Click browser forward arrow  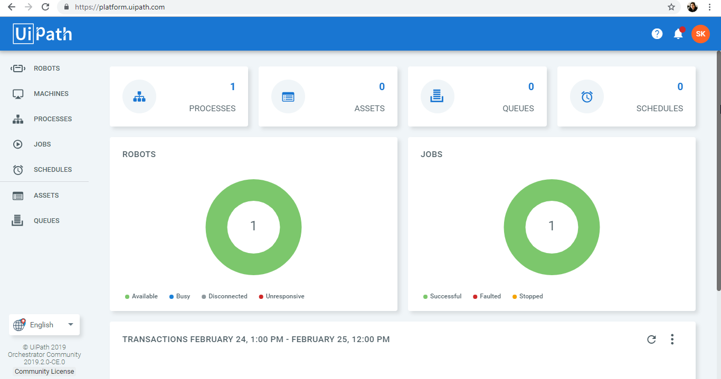click(x=29, y=7)
